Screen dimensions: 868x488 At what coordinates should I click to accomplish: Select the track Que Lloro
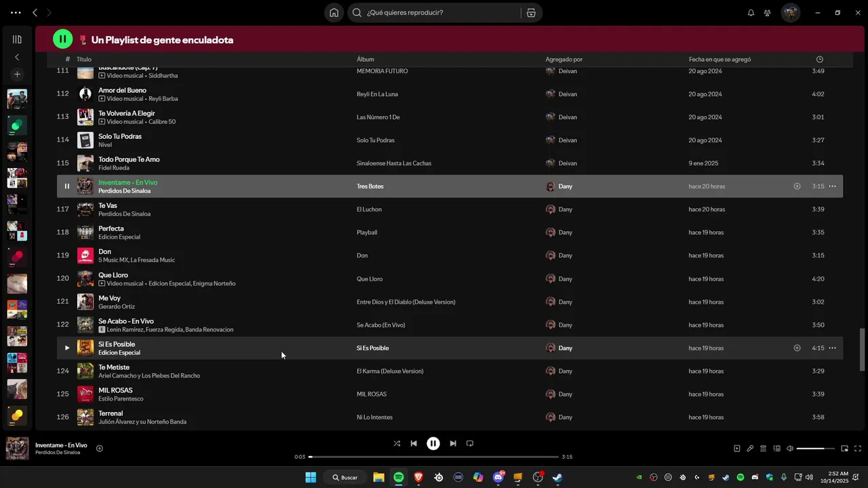pyautogui.click(x=113, y=275)
